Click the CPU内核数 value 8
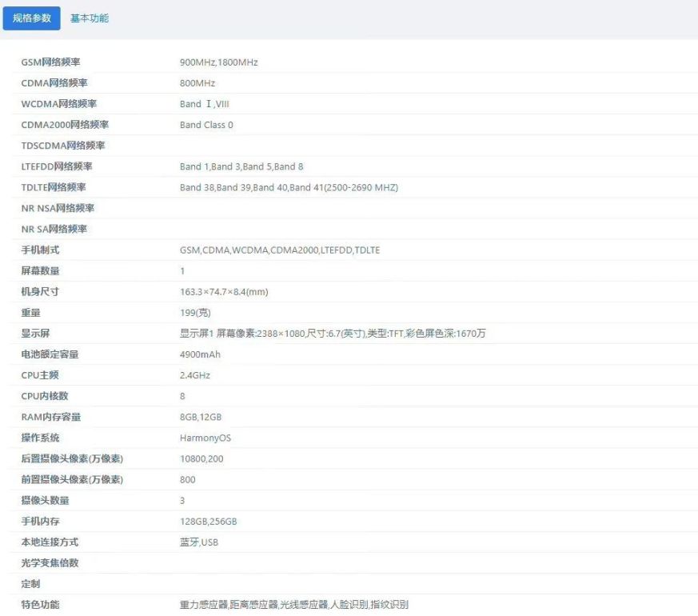This screenshot has height=616, width=698. click(x=182, y=397)
